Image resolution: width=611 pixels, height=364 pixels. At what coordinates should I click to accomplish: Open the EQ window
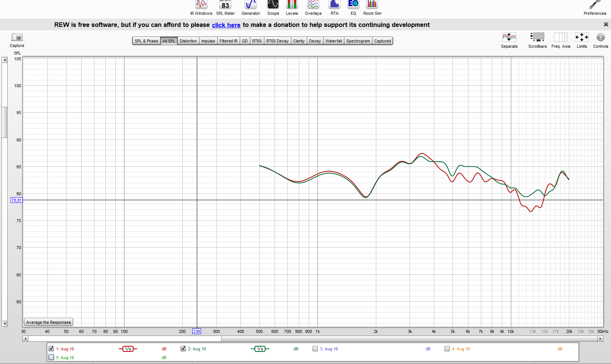pyautogui.click(x=353, y=8)
